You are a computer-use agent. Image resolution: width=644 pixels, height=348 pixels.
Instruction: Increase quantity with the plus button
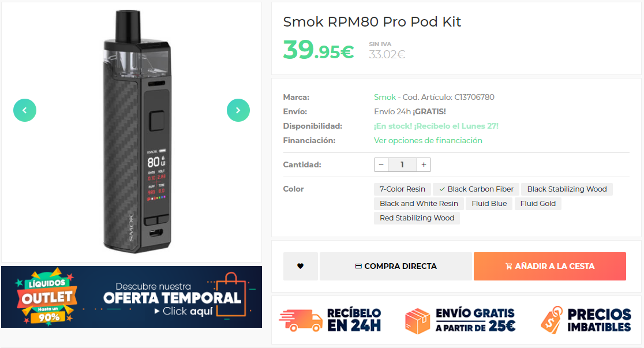point(424,164)
